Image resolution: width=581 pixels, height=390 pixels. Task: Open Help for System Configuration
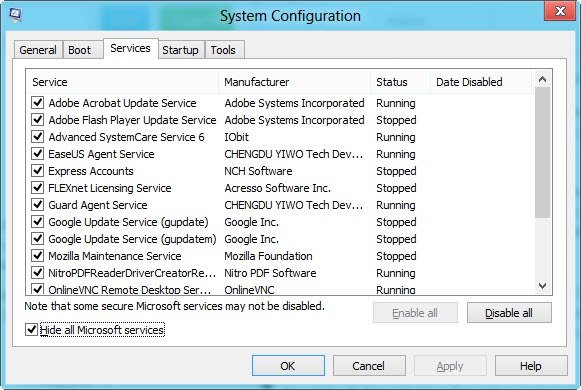coord(531,366)
